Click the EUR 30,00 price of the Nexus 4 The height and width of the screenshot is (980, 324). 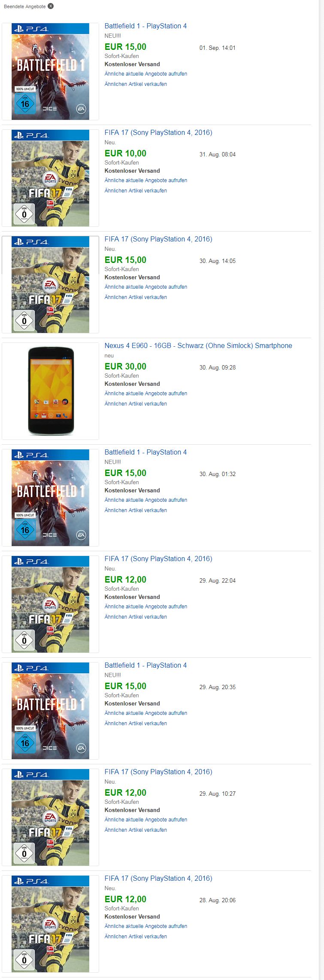pos(125,366)
